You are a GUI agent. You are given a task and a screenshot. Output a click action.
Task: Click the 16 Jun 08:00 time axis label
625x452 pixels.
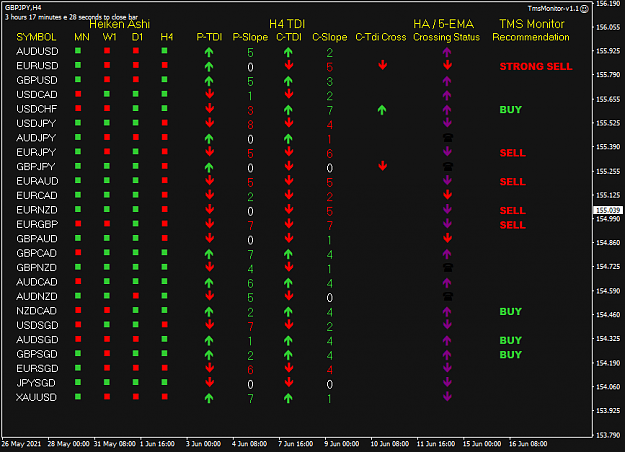[528, 444]
